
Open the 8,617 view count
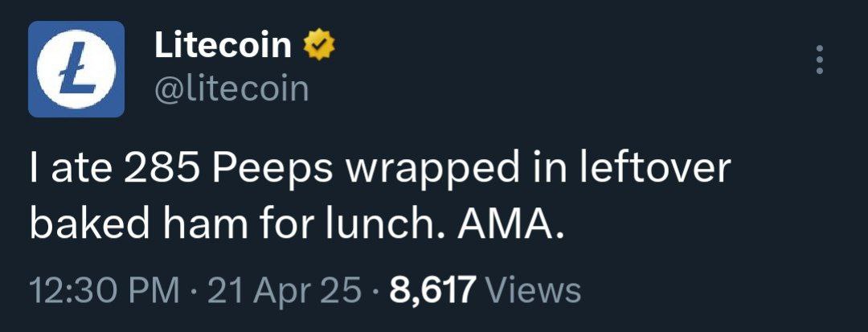[x=432, y=290]
